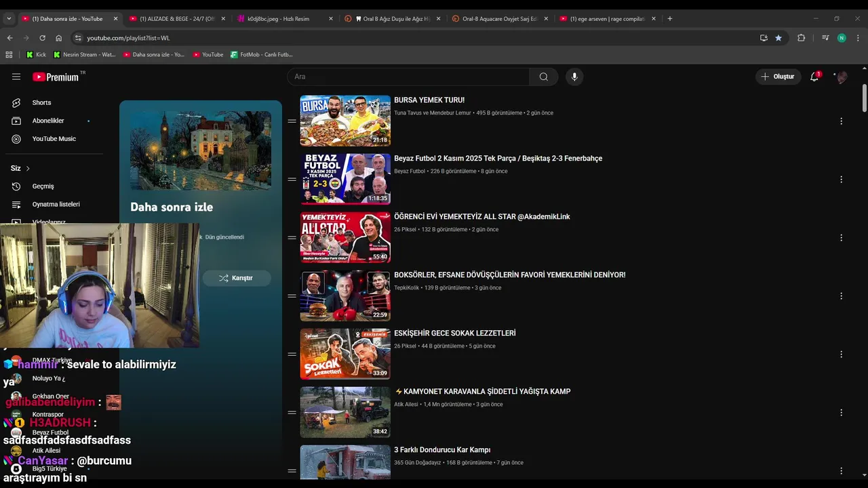Screen dimensions: 868x488
Task: Open 365 Gün Doğadayız channel link
Action: 417,463
